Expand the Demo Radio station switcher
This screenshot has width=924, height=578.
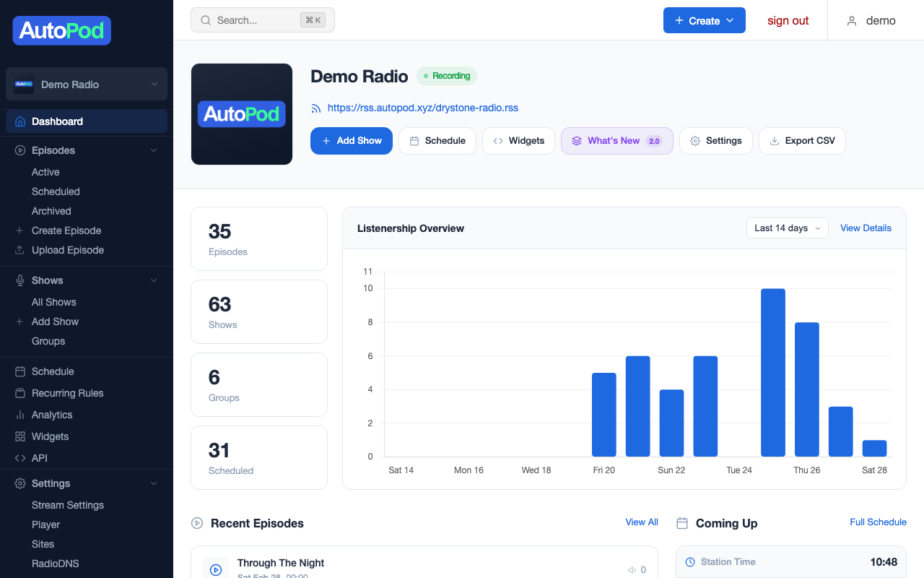pos(86,84)
